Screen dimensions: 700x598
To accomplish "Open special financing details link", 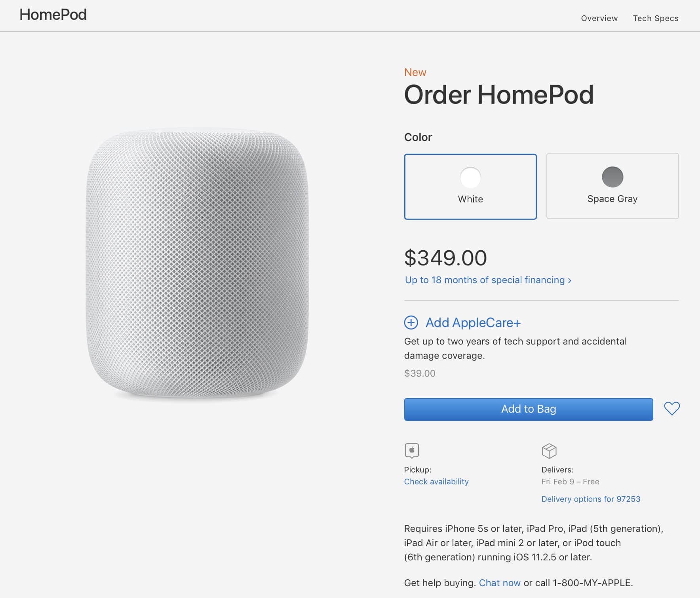I will coord(488,280).
